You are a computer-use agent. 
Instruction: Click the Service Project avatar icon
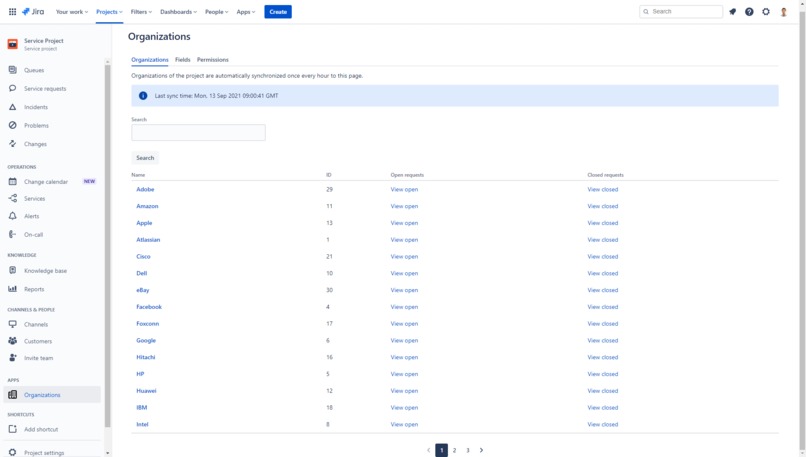tap(13, 44)
